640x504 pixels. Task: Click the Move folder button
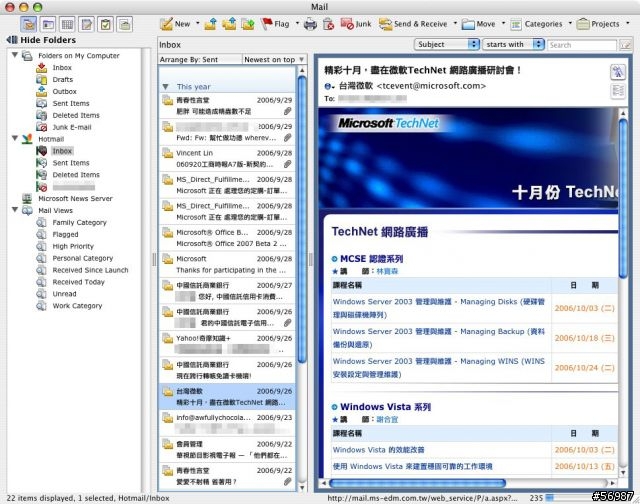[478, 24]
